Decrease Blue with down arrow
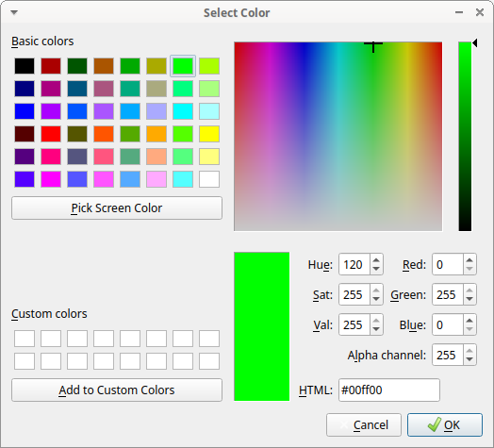The height and width of the screenshot is (448, 494). pyautogui.click(x=469, y=329)
